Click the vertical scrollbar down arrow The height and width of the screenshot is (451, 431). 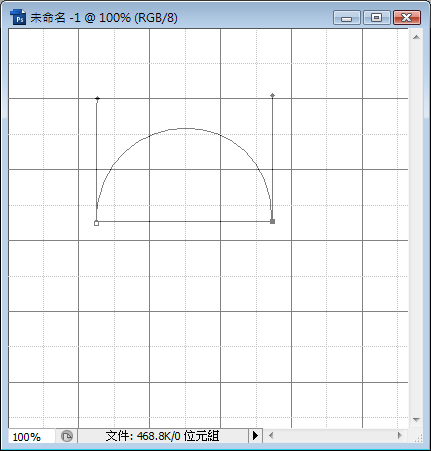coord(416,419)
